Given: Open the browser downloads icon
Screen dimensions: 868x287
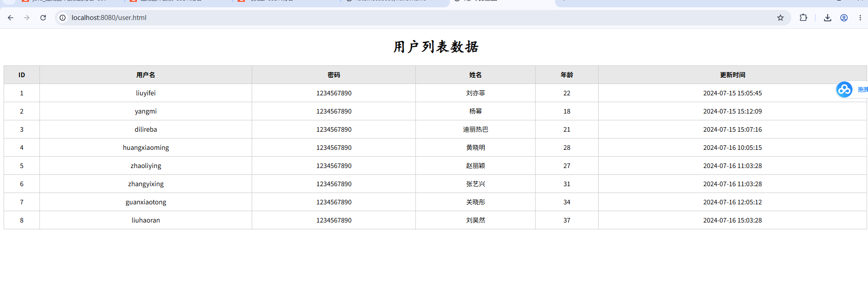Looking at the screenshot, I should point(828,18).
